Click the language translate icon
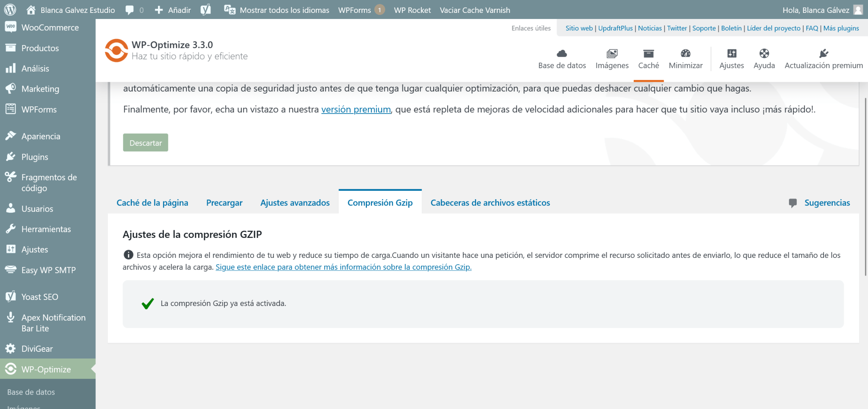The image size is (868, 409). coord(230,10)
